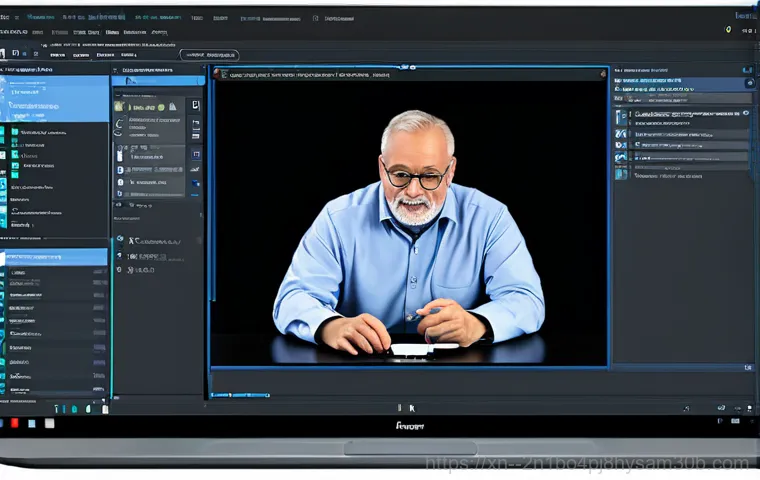The image size is (760, 480).
Task: Click the green circle icon in the middle panel
Action: click(x=161, y=107)
